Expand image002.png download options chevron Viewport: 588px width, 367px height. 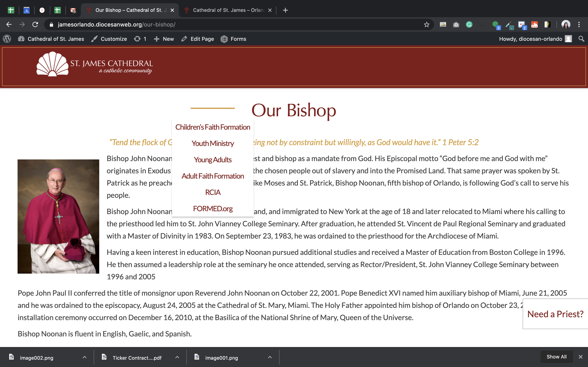tap(84, 357)
